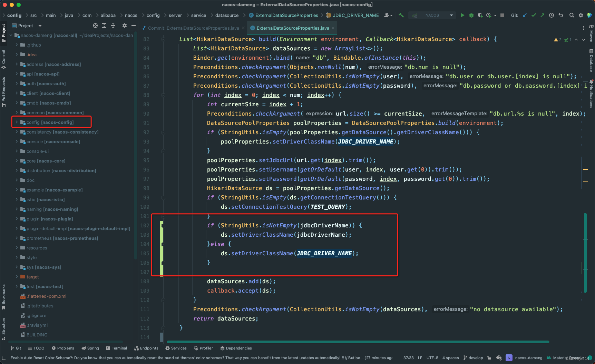
Task: Expand all nodes in Project panel
Action: [104, 26]
